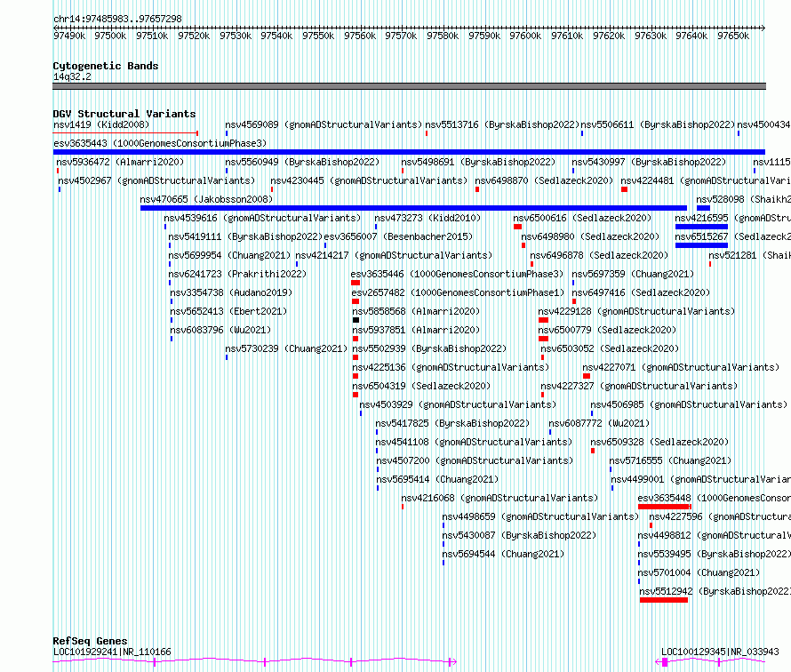Select red glyph under nsv4227071
This screenshot has width=791, height=672.
(x=587, y=376)
